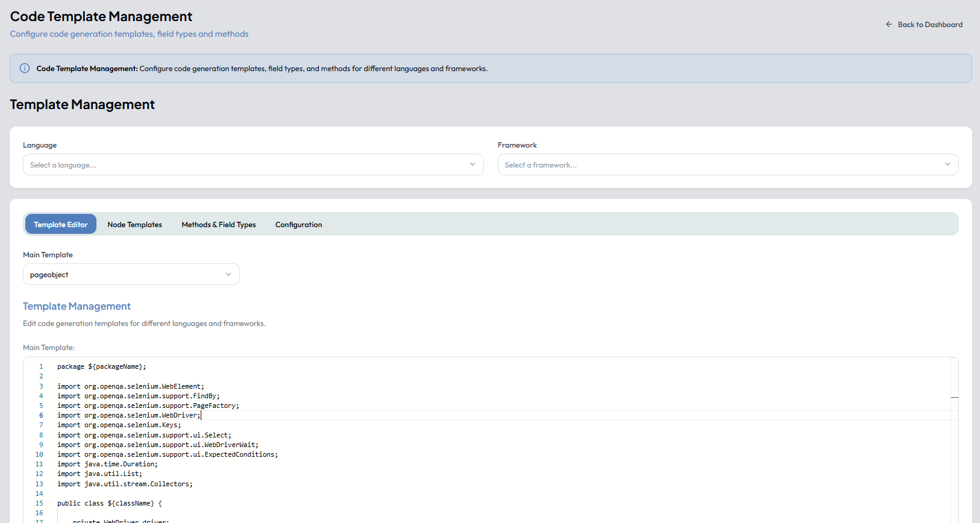Click the blue subtitle under Code Template Management
This screenshot has width=980, height=523.
(x=129, y=34)
